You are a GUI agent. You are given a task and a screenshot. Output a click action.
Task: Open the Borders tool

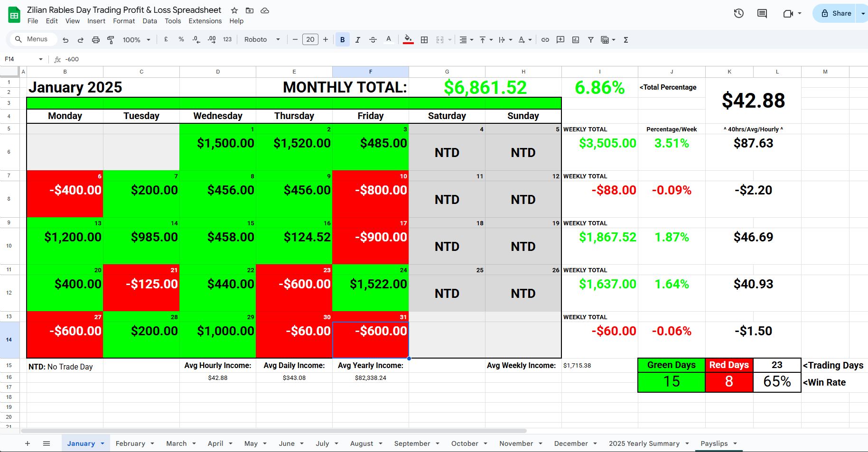click(x=424, y=40)
